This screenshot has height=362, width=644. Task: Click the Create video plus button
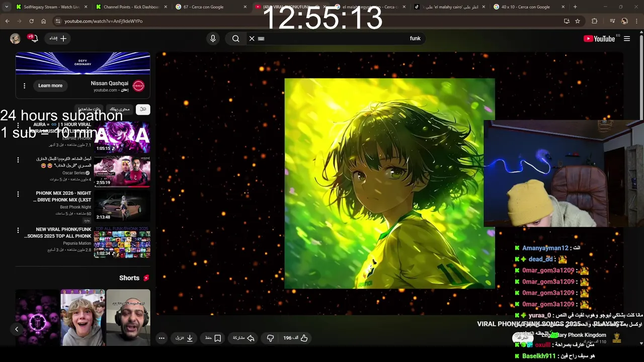click(x=58, y=38)
